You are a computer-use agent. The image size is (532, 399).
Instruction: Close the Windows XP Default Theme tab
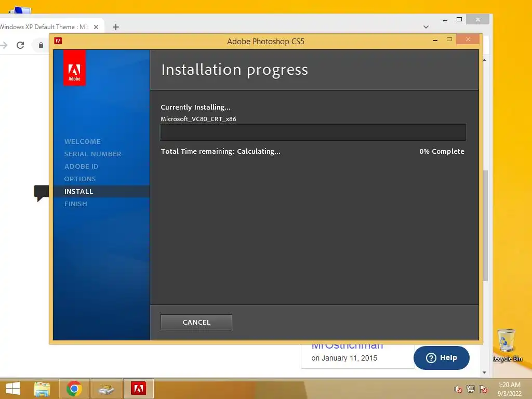pyautogui.click(x=96, y=27)
